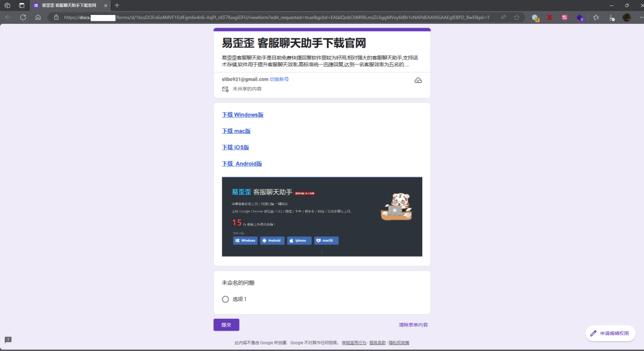Open the green circle extension icon
644x351 pixels.
(x=535, y=18)
